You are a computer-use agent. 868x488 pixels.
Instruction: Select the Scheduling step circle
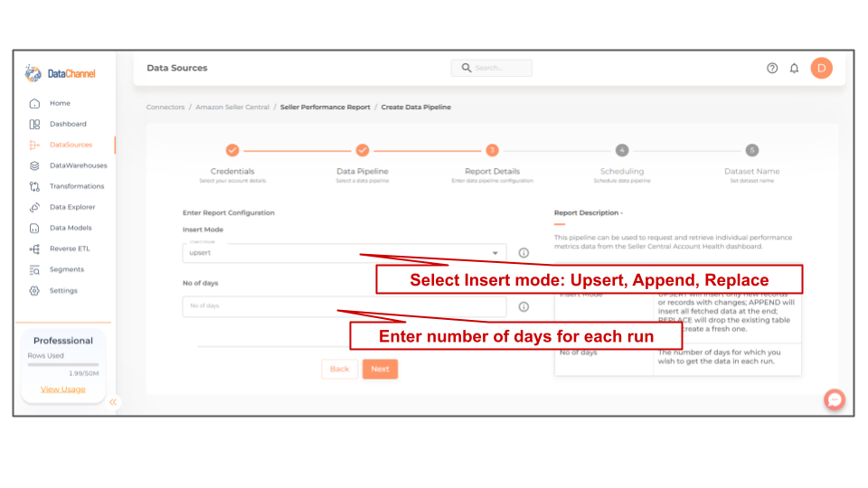pyautogui.click(x=622, y=150)
